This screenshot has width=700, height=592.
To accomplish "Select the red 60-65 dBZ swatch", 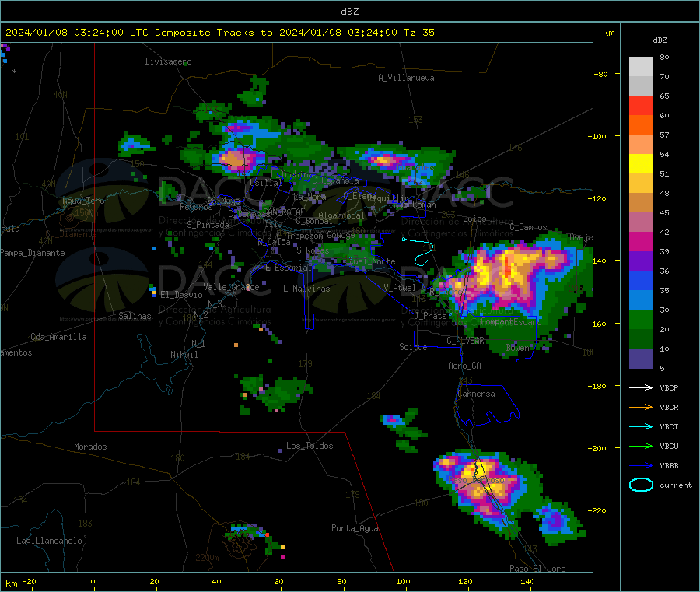I will [641, 105].
